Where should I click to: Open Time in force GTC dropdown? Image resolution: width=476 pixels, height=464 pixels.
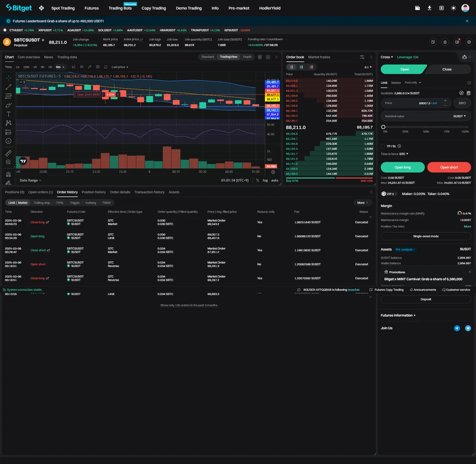click(403, 154)
